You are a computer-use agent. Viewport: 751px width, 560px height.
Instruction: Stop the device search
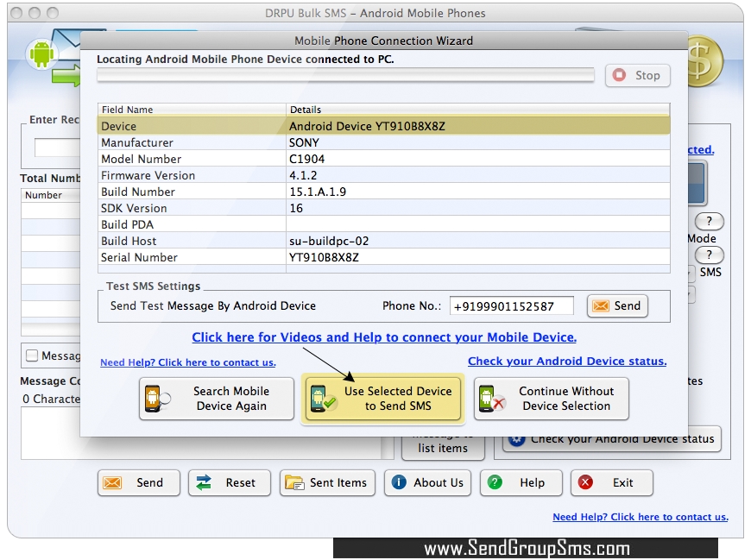(x=638, y=75)
